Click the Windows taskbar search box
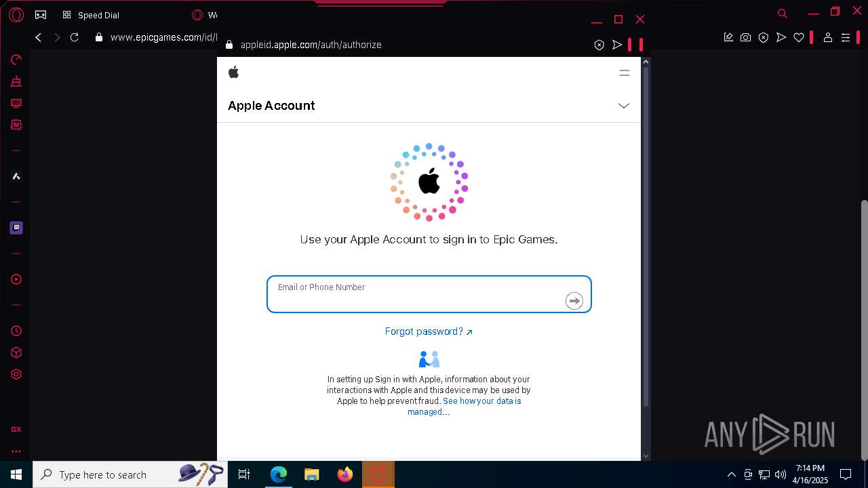 [x=131, y=474]
